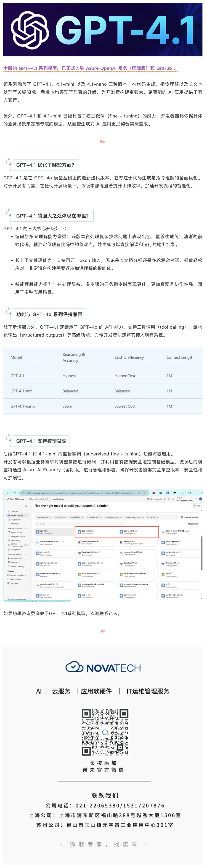The width and height of the screenshot is (207, 868).
Task: Open Overview in the Foundry sidebar
Action: [x=13, y=511]
